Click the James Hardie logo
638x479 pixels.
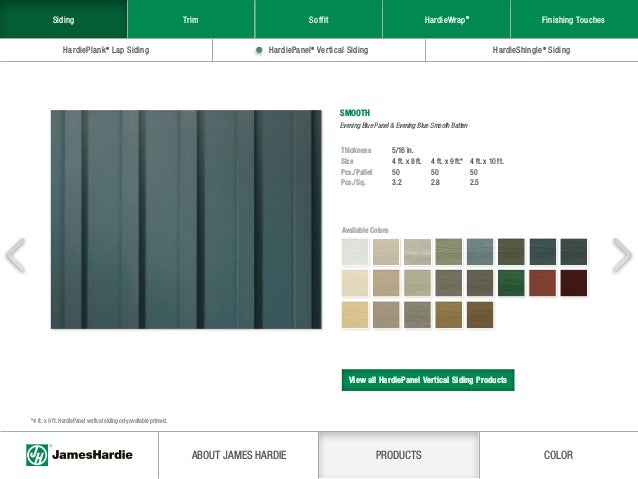tap(79, 455)
